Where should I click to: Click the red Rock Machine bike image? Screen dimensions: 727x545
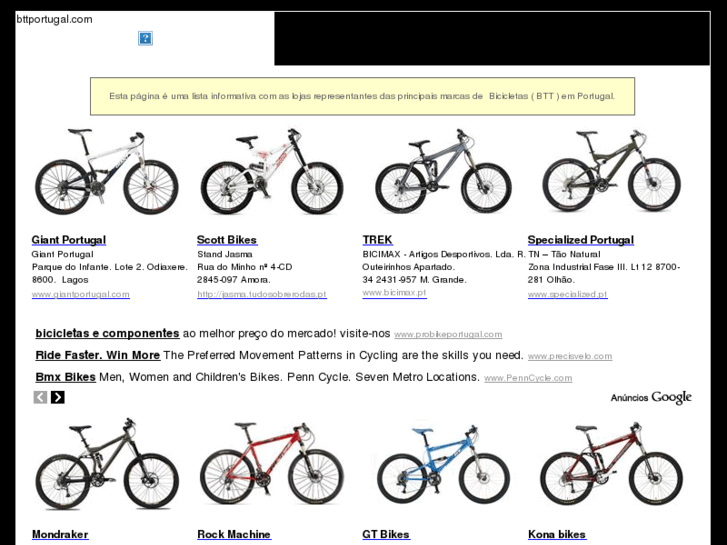pyautogui.click(x=272, y=464)
